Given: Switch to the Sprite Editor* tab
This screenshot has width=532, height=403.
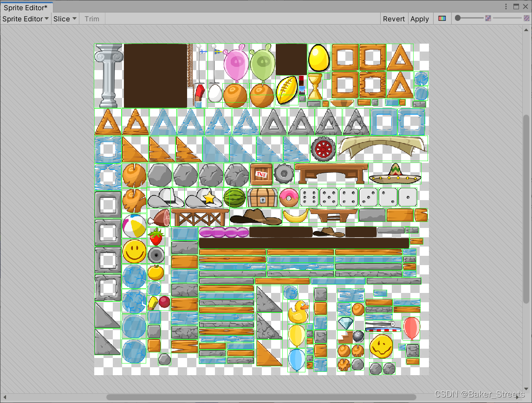Looking at the screenshot, I should 26,7.
